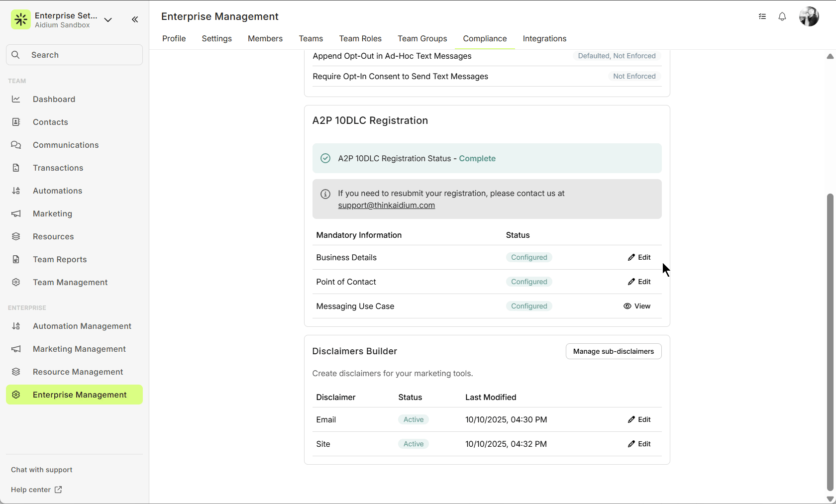Click the scrollbar down arrow
Image resolution: width=836 pixels, height=504 pixels.
coord(830,499)
